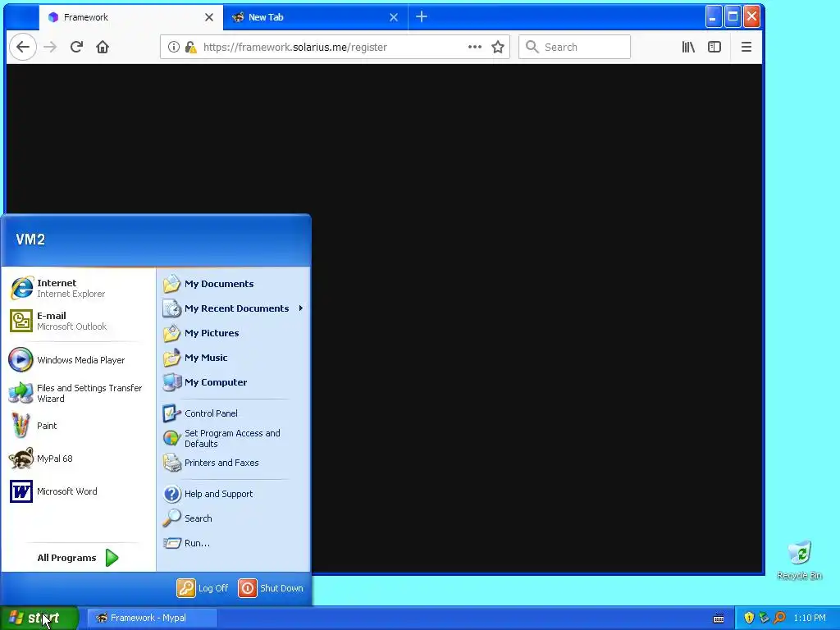Launch Paint from Start menu
The height and width of the screenshot is (630, 840).
pos(78,426)
